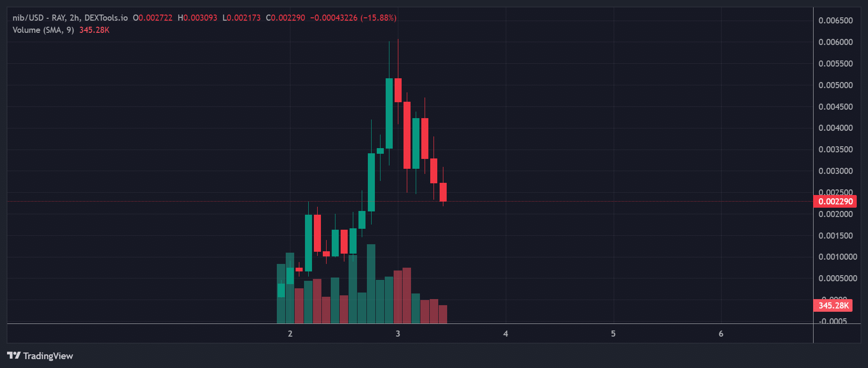868x368 pixels.
Task: Click the 0.003000 price axis label
Action: click(836, 171)
